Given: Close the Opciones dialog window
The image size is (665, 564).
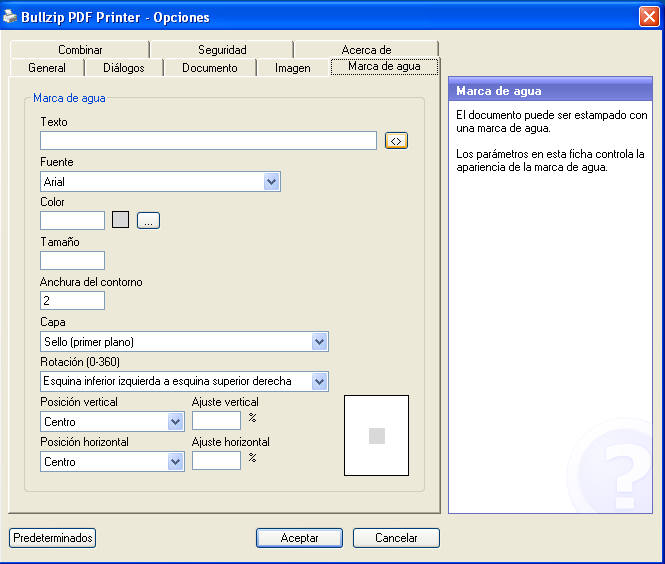Looking at the screenshot, I should click(649, 17).
